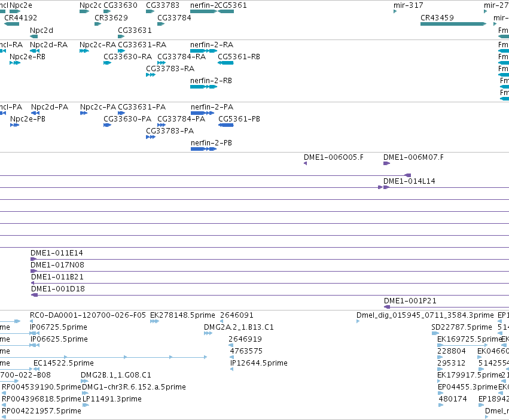Open the EK169725.5prime EST label

coord(470,339)
